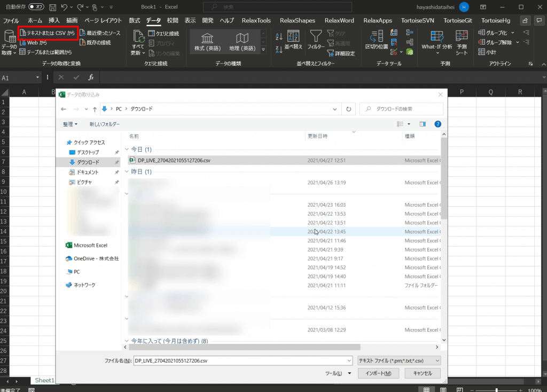
Task: Click the dialog refresh folder button
Action: tap(349, 109)
